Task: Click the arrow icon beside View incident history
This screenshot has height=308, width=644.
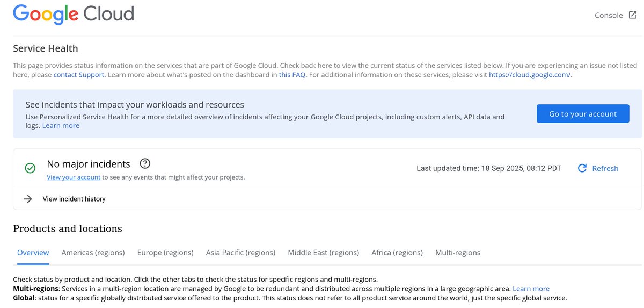Action: point(28,199)
